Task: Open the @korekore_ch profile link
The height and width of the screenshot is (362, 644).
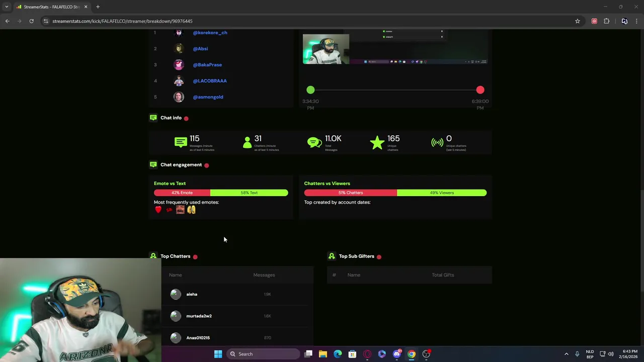Action: click(210, 33)
